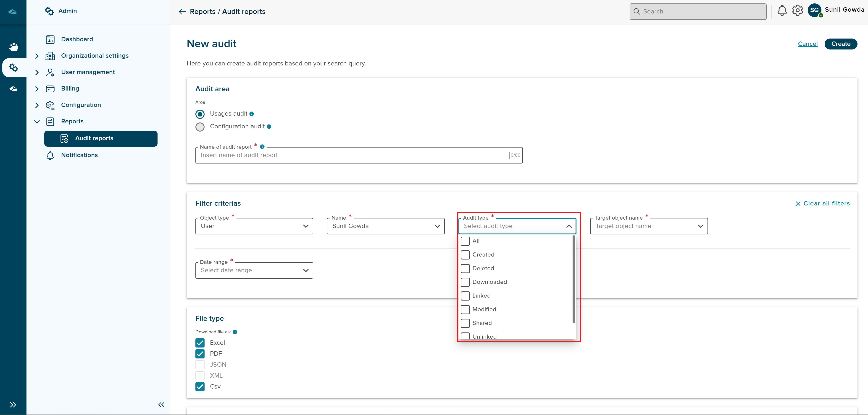Image resolution: width=868 pixels, height=415 pixels.
Task: Expand rail with double right chevron icon
Action: [13, 405]
